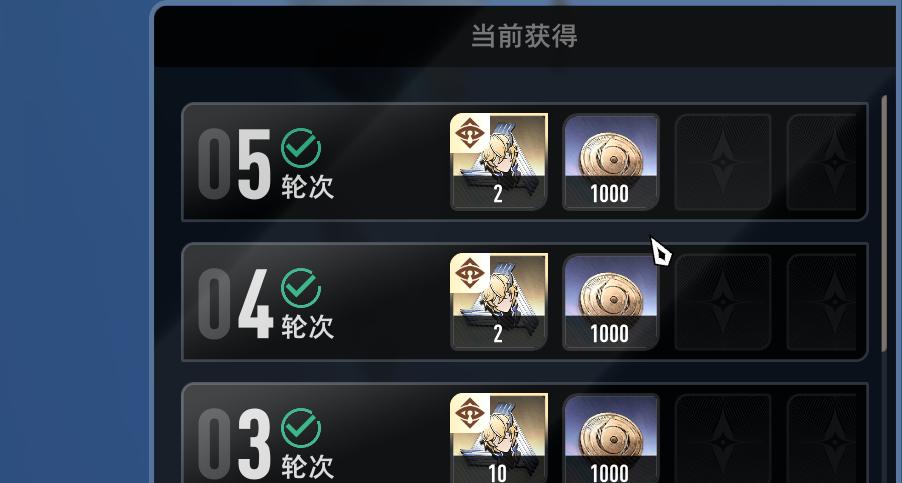
Task: Click the round 05 coin reward icon
Action: [x=610, y=162]
